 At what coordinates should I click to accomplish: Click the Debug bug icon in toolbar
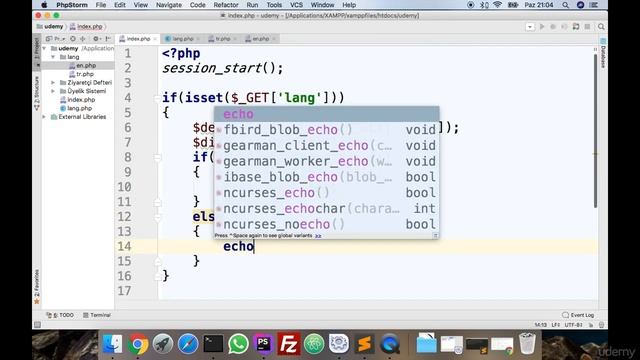click(553, 27)
